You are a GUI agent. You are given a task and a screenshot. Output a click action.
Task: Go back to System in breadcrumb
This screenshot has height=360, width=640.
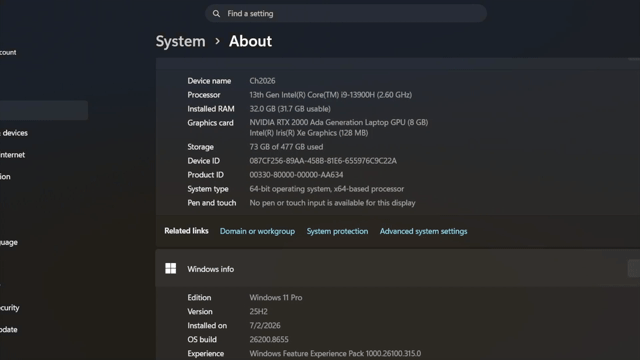180,41
